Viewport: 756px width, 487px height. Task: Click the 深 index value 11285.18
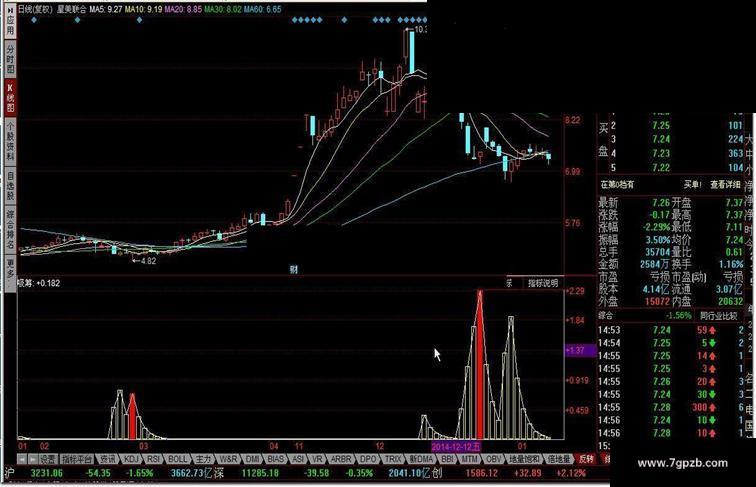tap(260, 473)
